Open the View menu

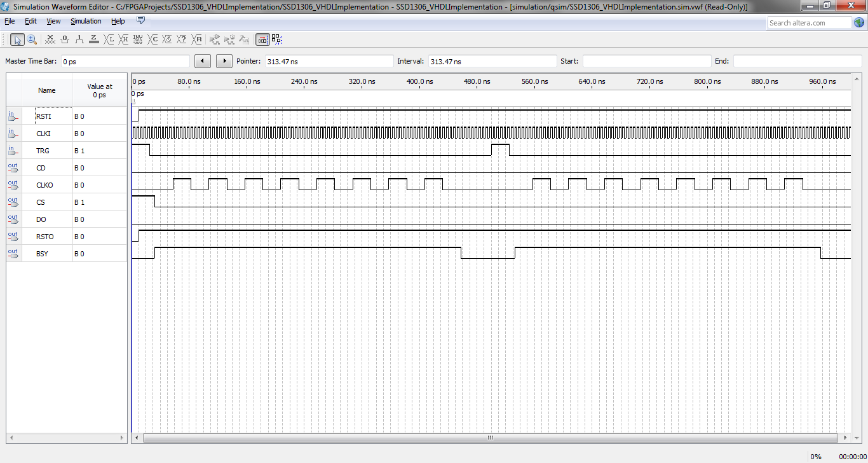click(53, 21)
